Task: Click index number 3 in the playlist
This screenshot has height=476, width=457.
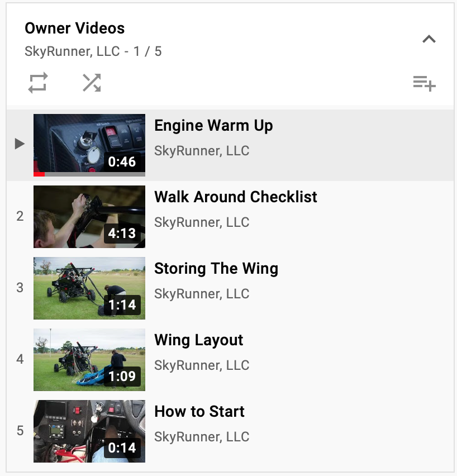Action: (20, 288)
